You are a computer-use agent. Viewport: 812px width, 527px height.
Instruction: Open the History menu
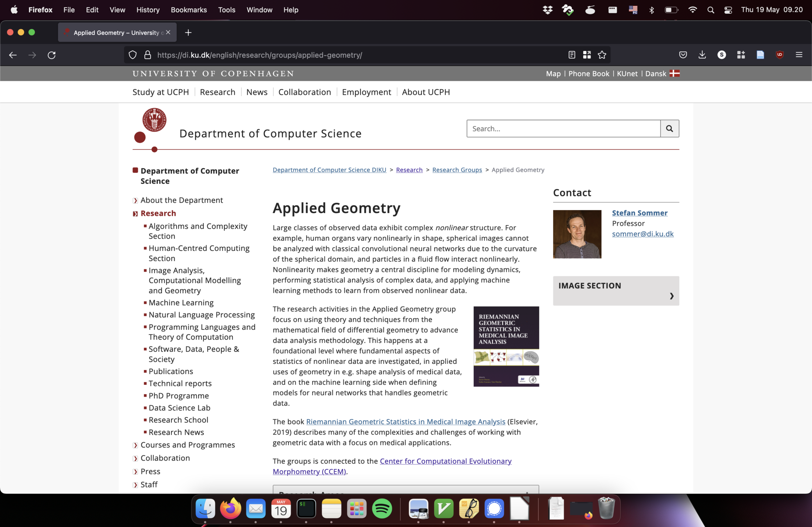tap(148, 10)
